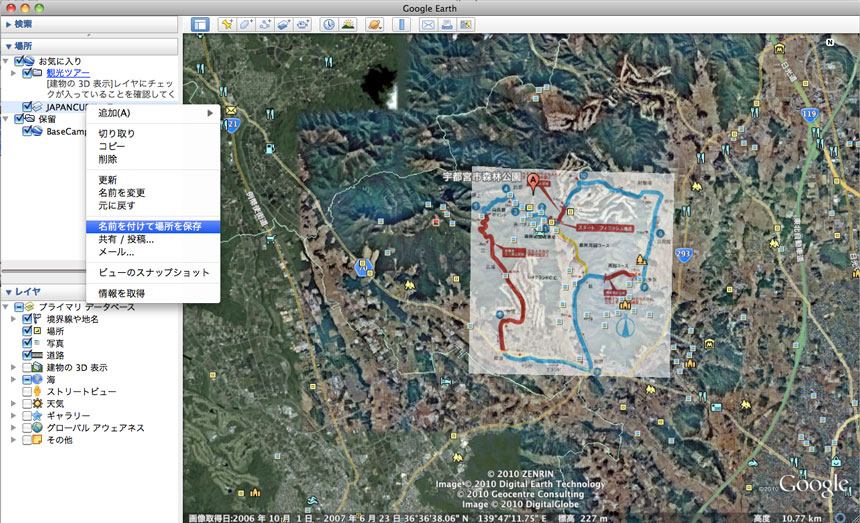The width and height of the screenshot is (860, 523).
Task: Expand the 天気 layer node
Action: (14, 403)
